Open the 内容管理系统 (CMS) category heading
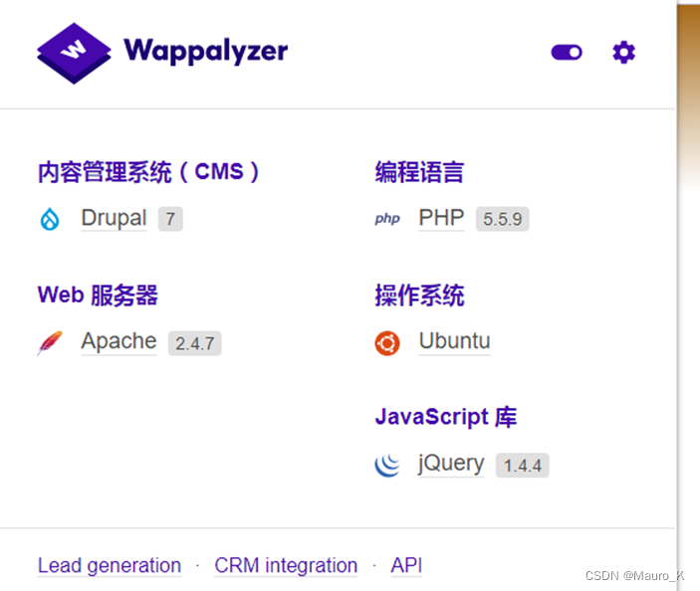The width and height of the screenshot is (700, 591). [148, 172]
